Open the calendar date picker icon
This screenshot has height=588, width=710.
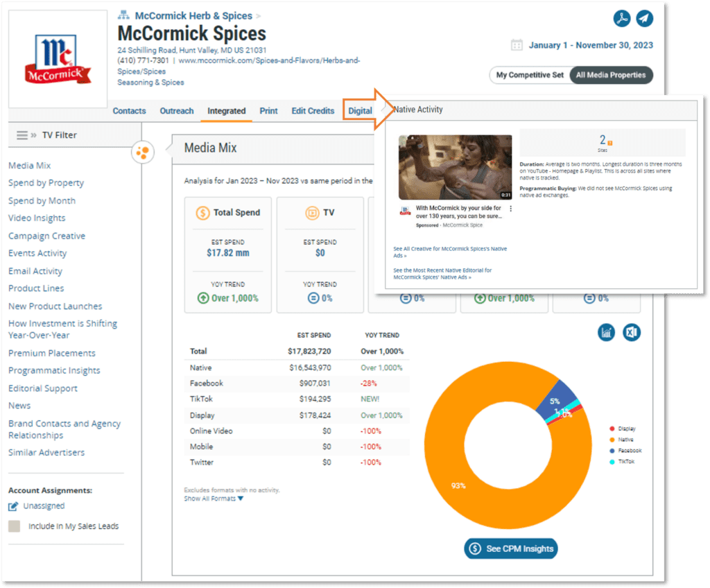(517, 45)
